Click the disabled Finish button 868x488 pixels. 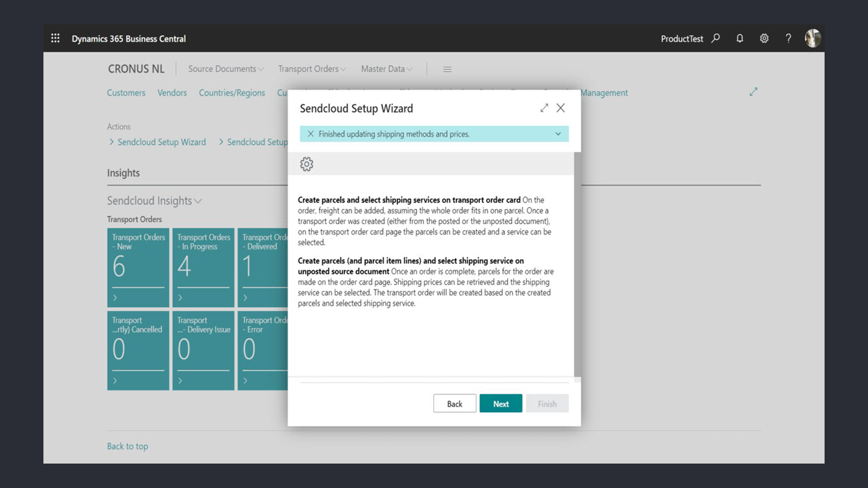coord(547,403)
